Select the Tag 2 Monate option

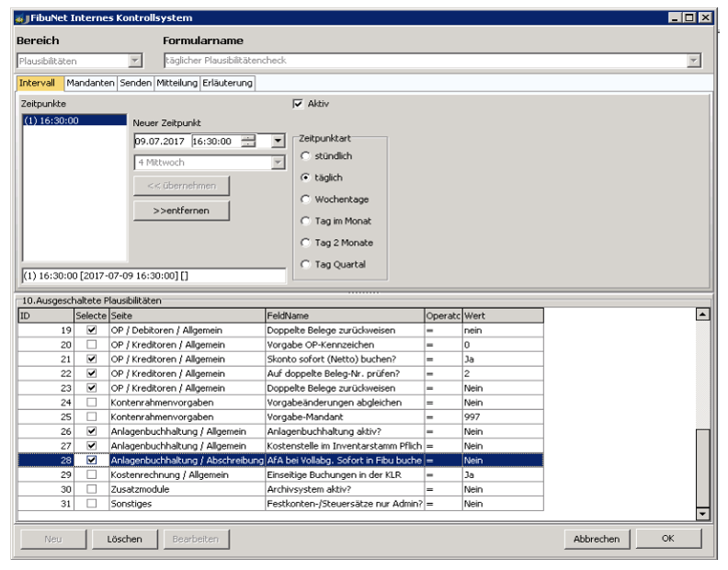click(x=305, y=243)
